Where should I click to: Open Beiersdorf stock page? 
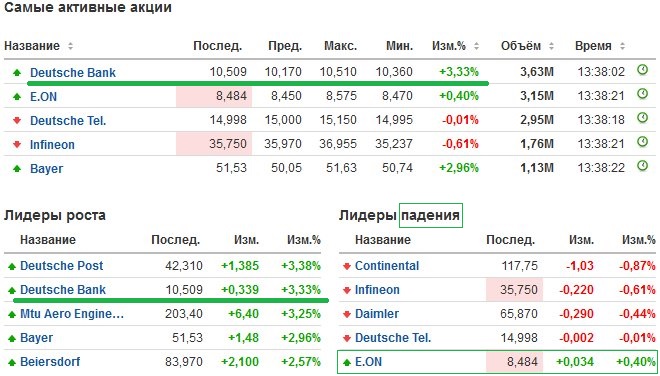pyautogui.click(x=50, y=362)
